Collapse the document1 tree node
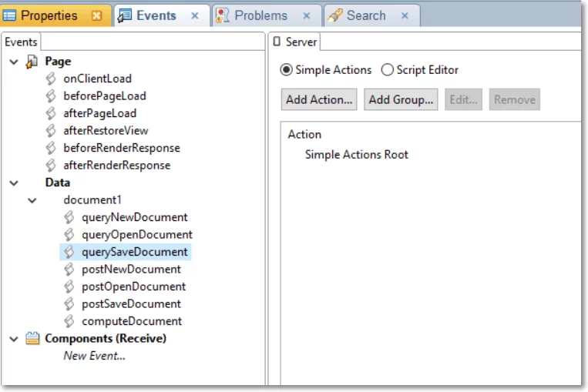 point(32,200)
